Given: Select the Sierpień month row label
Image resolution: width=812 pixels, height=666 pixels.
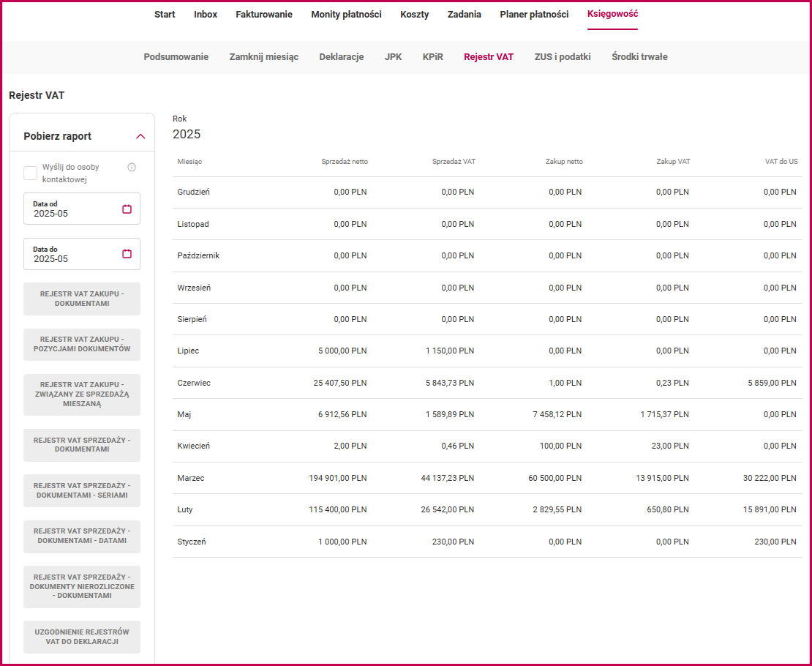Looking at the screenshot, I should click(x=192, y=320).
